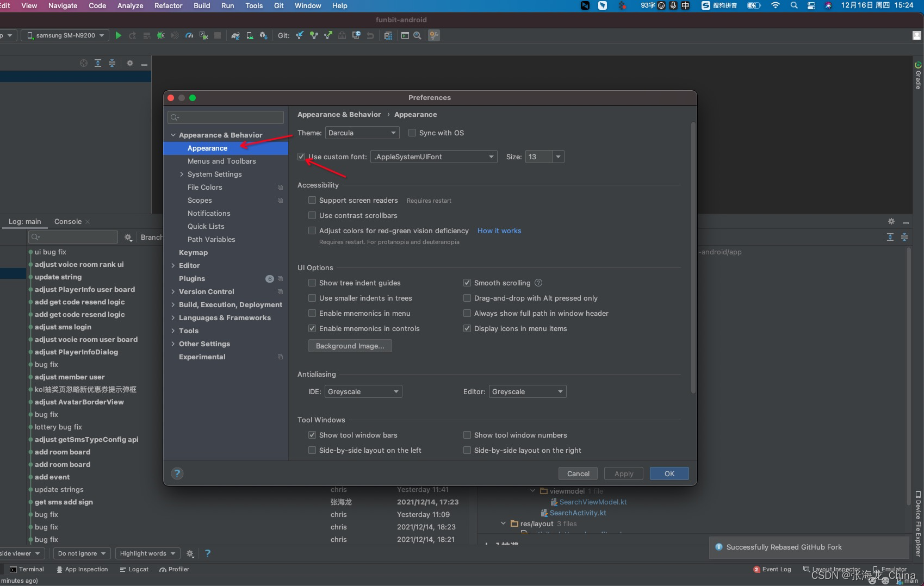This screenshot has width=924, height=586.
Task: Click the Select Opened File target icon
Action: click(x=83, y=63)
